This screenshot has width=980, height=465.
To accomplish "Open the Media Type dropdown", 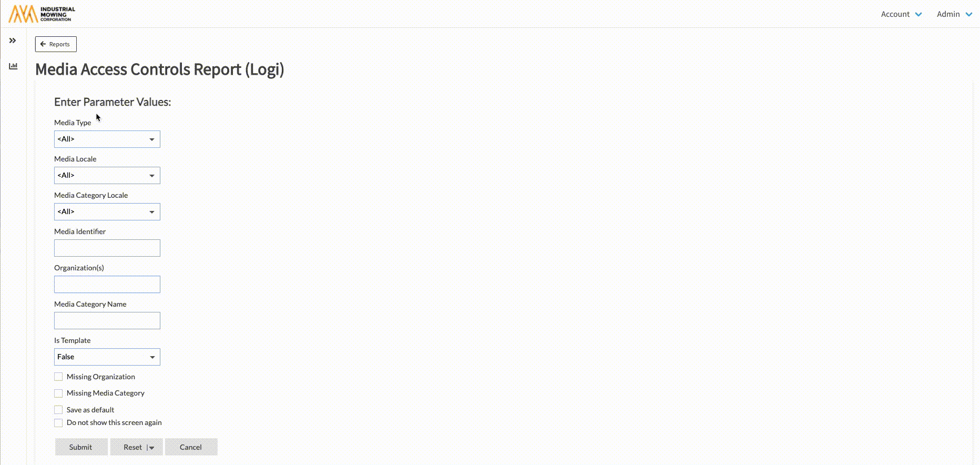I will click(107, 139).
